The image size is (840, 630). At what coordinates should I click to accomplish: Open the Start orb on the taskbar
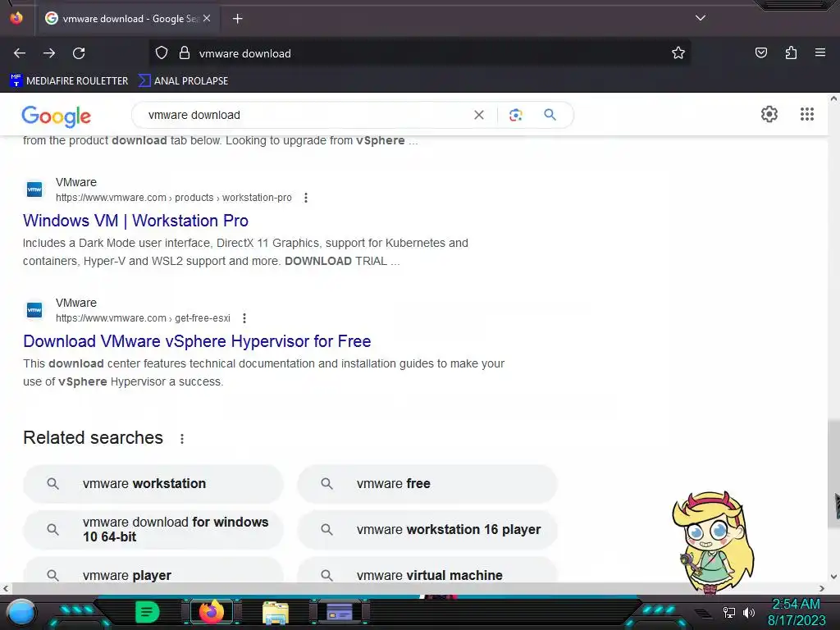click(21, 612)
